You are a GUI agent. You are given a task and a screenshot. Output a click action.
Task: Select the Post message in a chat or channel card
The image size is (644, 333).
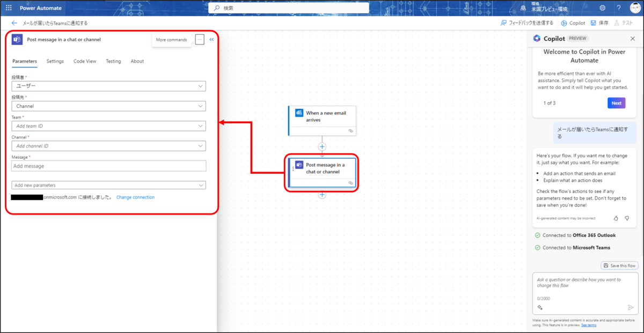322,172
